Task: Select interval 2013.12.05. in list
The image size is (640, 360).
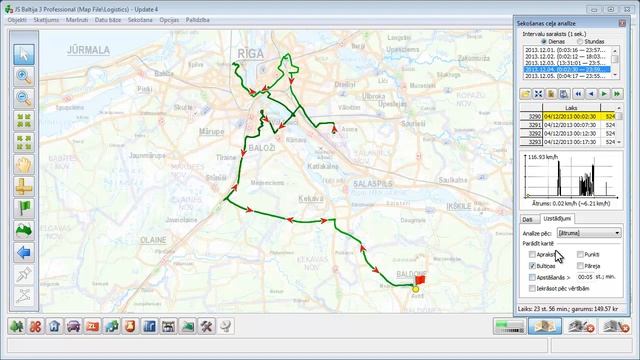Action: (x=567, y=76)
